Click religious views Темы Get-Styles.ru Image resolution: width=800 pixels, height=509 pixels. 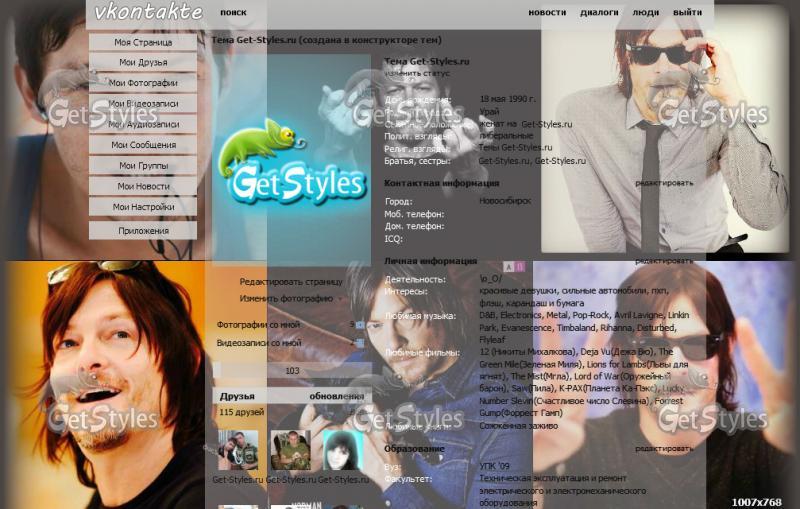515,147
